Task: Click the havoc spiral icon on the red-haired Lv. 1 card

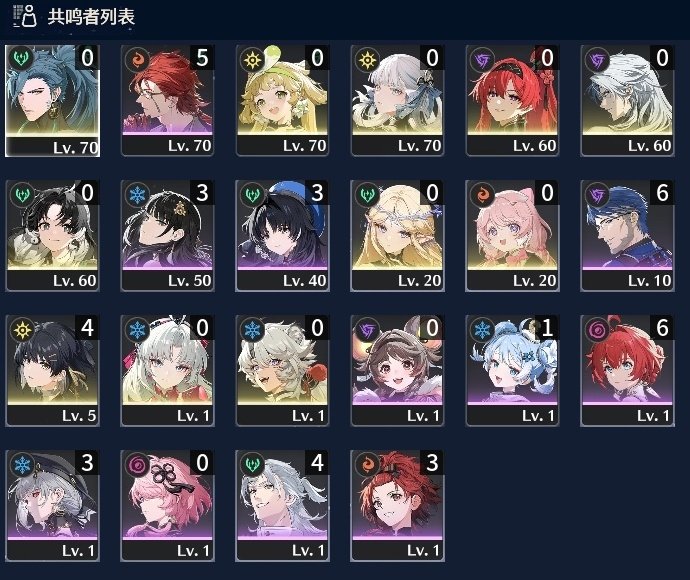Action: point(597,329)
